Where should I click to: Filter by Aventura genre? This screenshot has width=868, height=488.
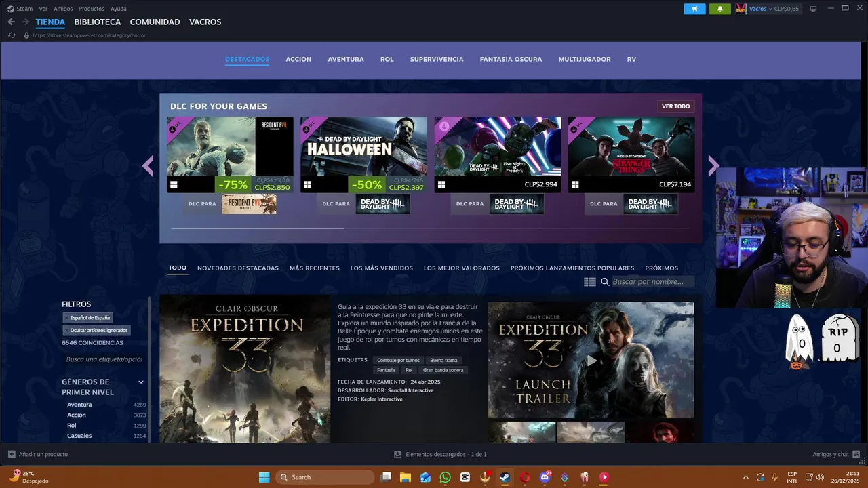coord(79,405)
